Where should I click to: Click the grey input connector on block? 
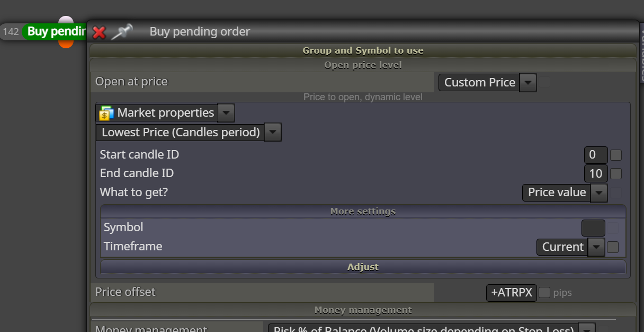pyautogui.click(x=66, y=20)
